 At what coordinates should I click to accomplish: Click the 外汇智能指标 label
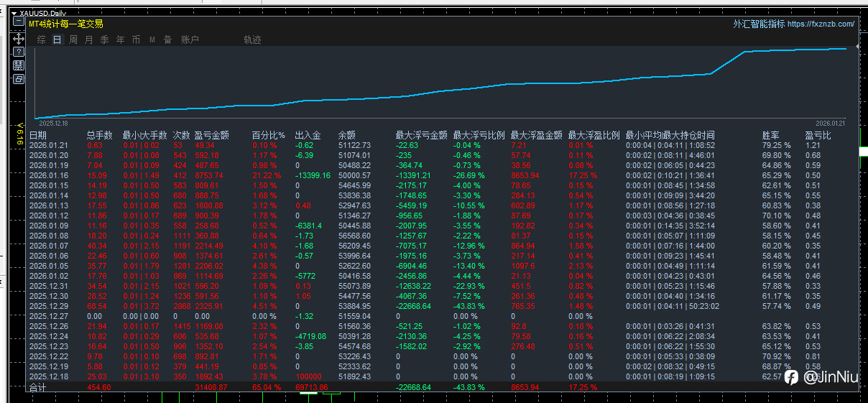[x=759, y=24]
